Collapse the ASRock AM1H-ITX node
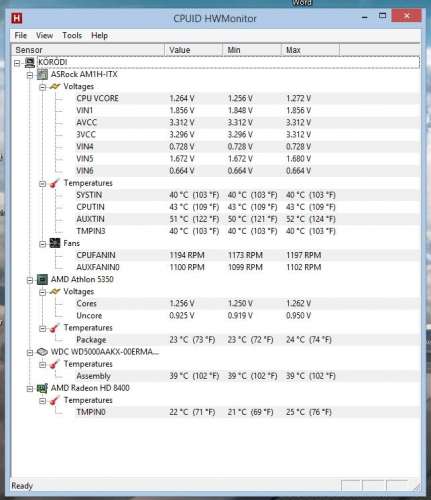431x500 pixels. click(30, 75)
